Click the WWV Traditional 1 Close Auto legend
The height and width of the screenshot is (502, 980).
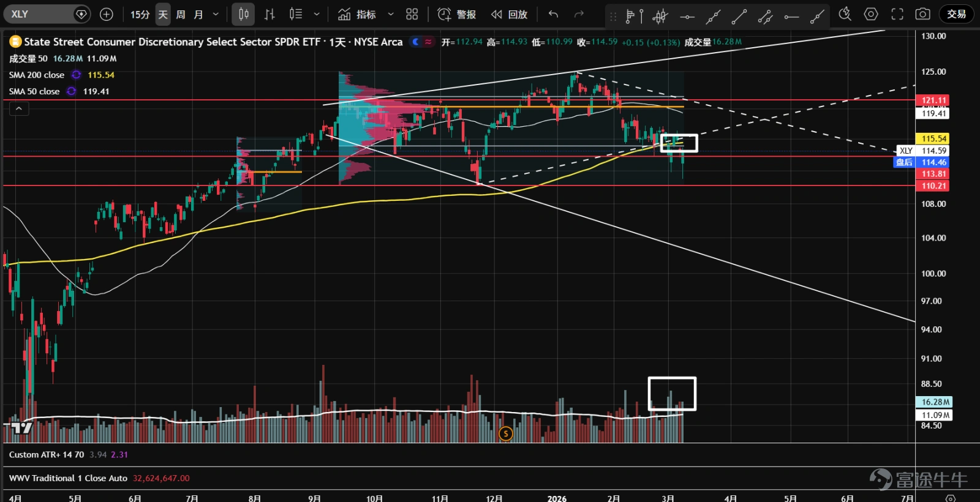[x=68, y=478]
